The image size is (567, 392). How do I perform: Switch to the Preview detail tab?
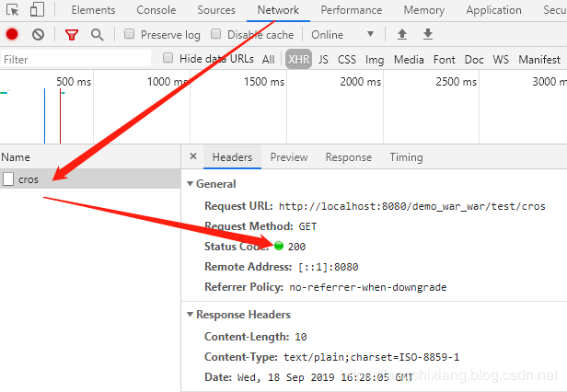(x=289, y=157)
